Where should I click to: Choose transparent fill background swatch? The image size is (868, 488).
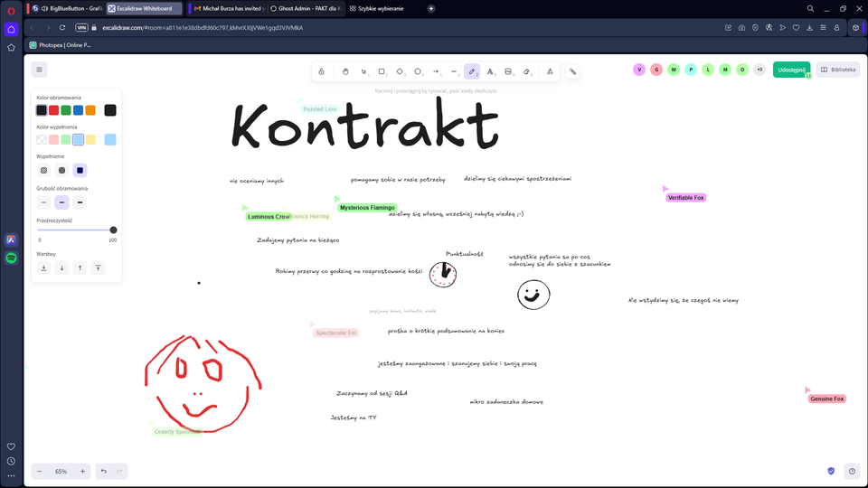click(x=42, y=139)
